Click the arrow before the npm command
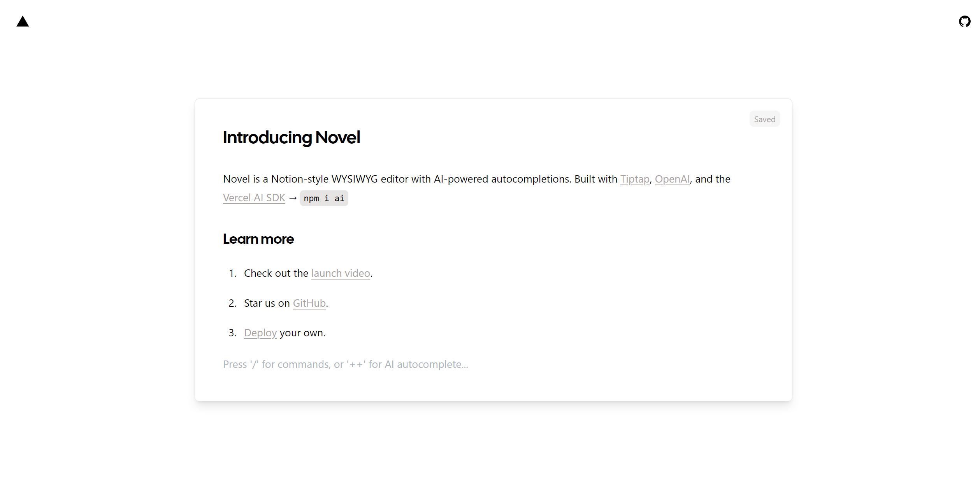The image size is (980, 494). (293, 198)
